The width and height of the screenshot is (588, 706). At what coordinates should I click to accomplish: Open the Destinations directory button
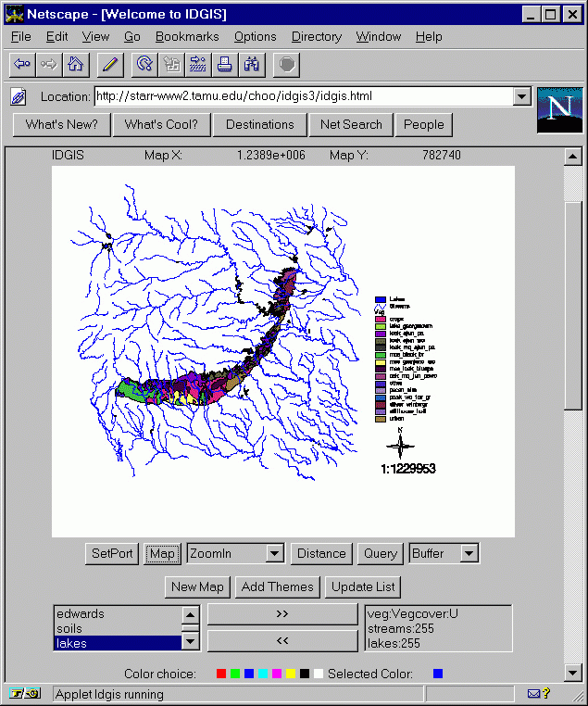coord(259,125)
